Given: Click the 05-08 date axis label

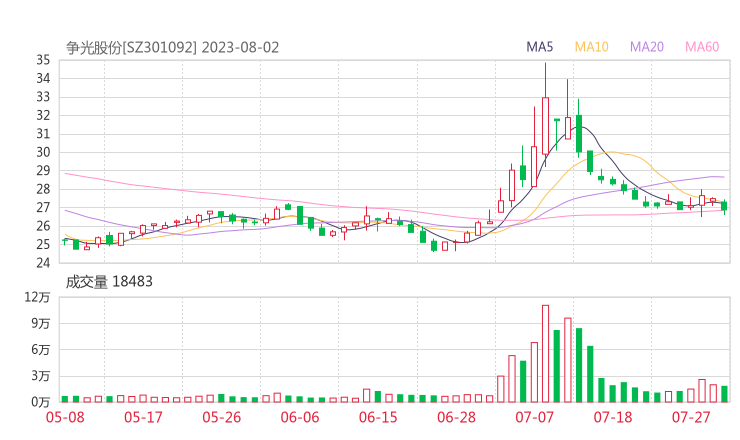Looking at the screenshot, I should [65, 417].
